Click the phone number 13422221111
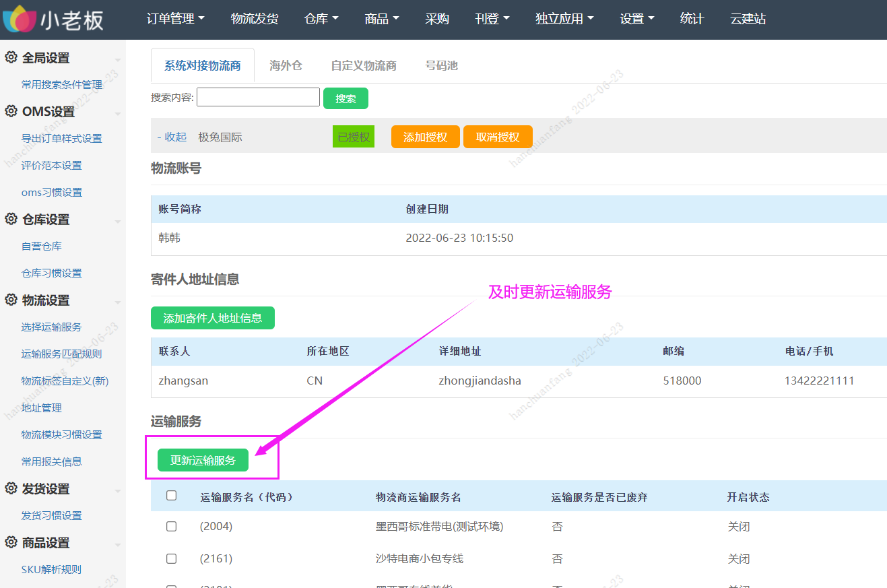The width and height of the screenshot is (887, 588). (820, 381)
